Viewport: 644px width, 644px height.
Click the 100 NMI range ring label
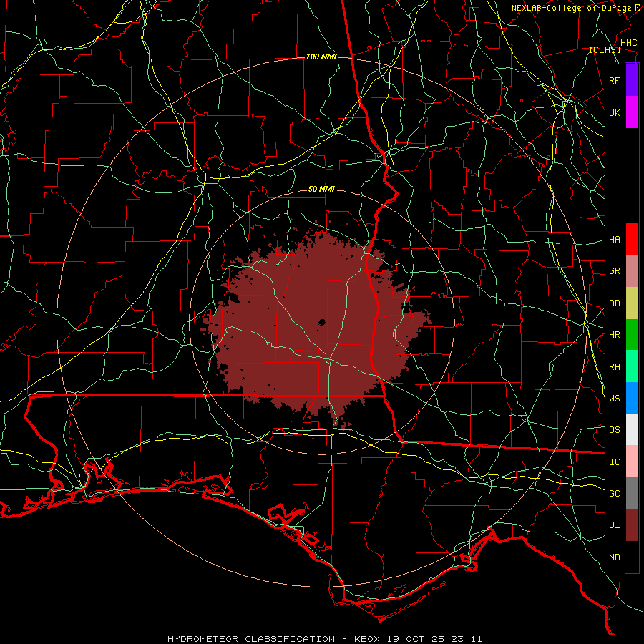click(x=321, y=57)
